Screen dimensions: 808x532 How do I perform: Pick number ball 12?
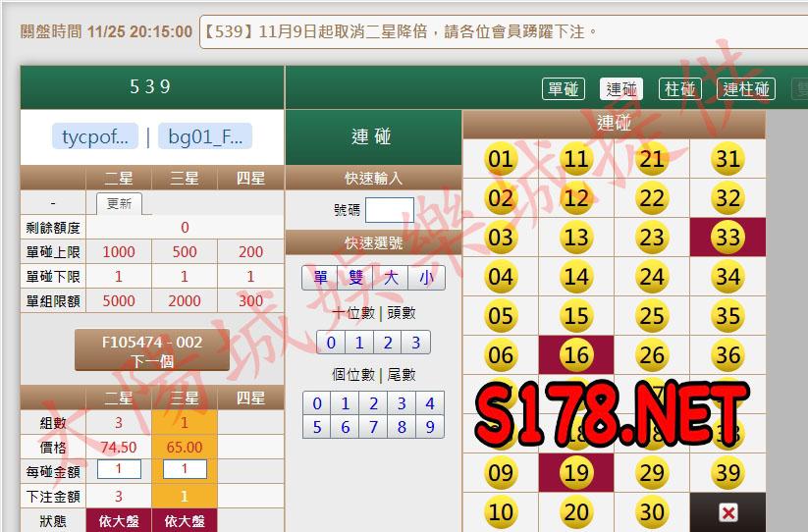576,197
